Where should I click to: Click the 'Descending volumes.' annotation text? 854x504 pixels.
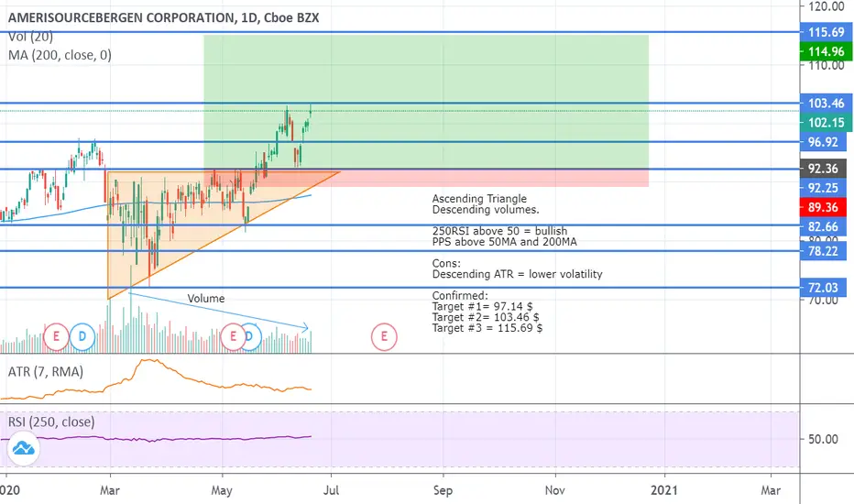click(x=486, y=210)
